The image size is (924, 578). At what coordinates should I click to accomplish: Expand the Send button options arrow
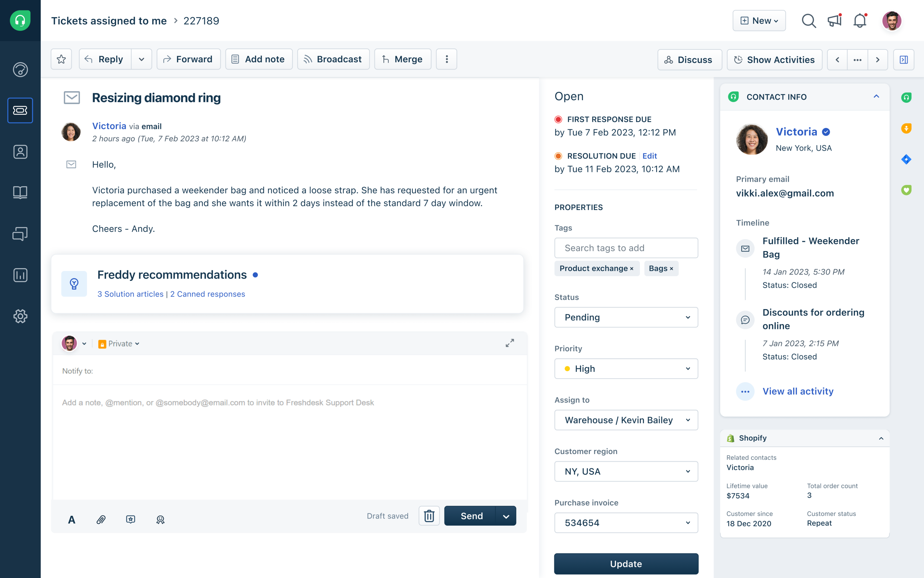[506, 516]
